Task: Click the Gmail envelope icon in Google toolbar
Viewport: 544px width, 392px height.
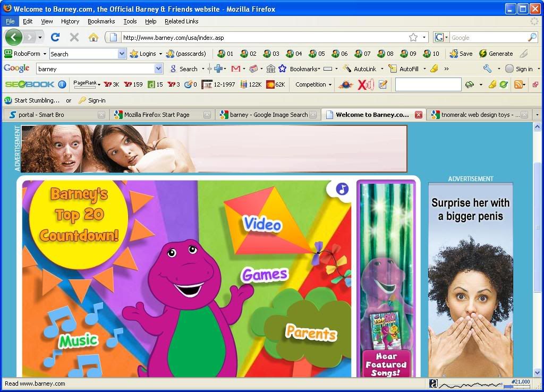Action: click(235, 69)
